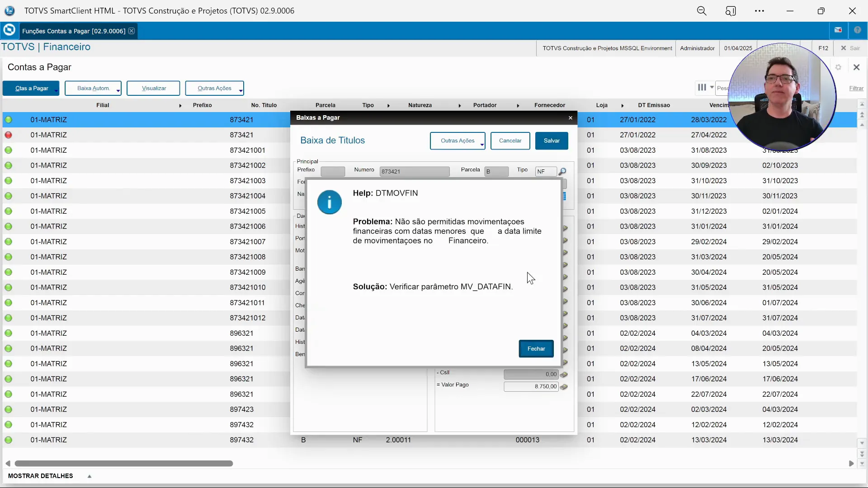Image resolution: width=868 pixels, height=488 pixels.
Task: Click the Tipo field search magnifier
Action: (x=562, y=172)
